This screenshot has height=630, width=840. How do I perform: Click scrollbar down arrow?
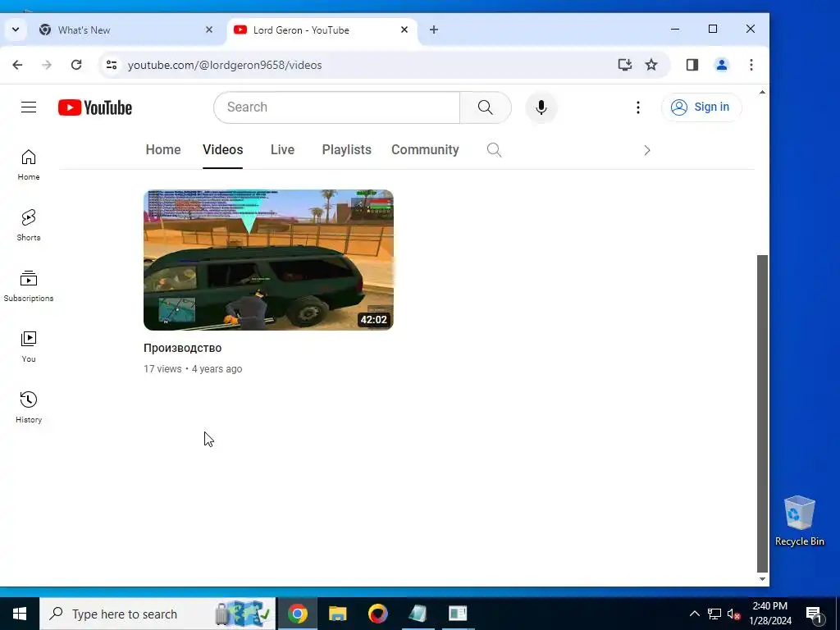[x=762, y=579]
